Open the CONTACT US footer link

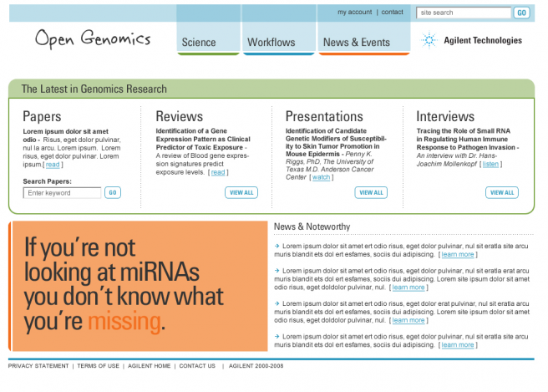tap(197, 366)
